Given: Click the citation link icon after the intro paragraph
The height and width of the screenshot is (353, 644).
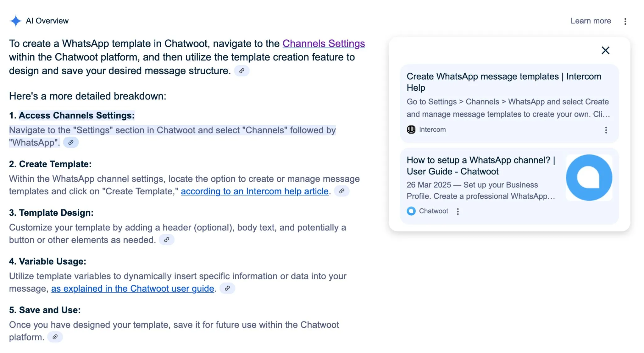Looking at the screenshot, I should coord(241,71).
